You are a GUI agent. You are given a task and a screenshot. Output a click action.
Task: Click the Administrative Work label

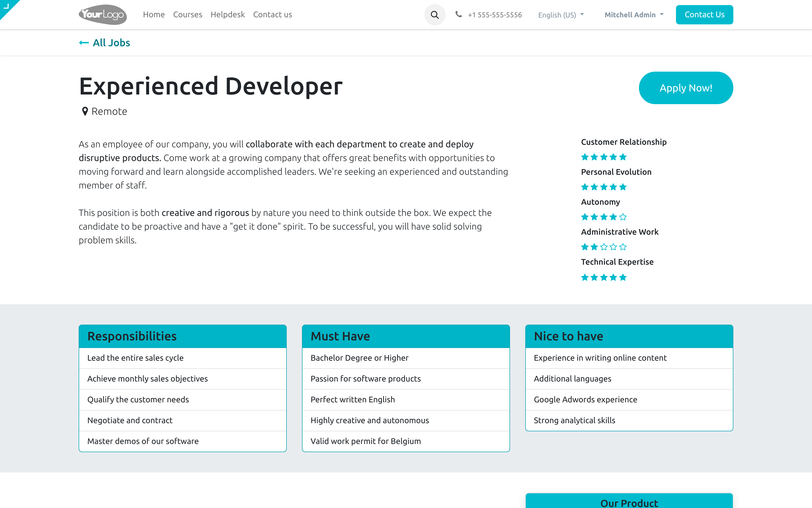click(619, 232)
